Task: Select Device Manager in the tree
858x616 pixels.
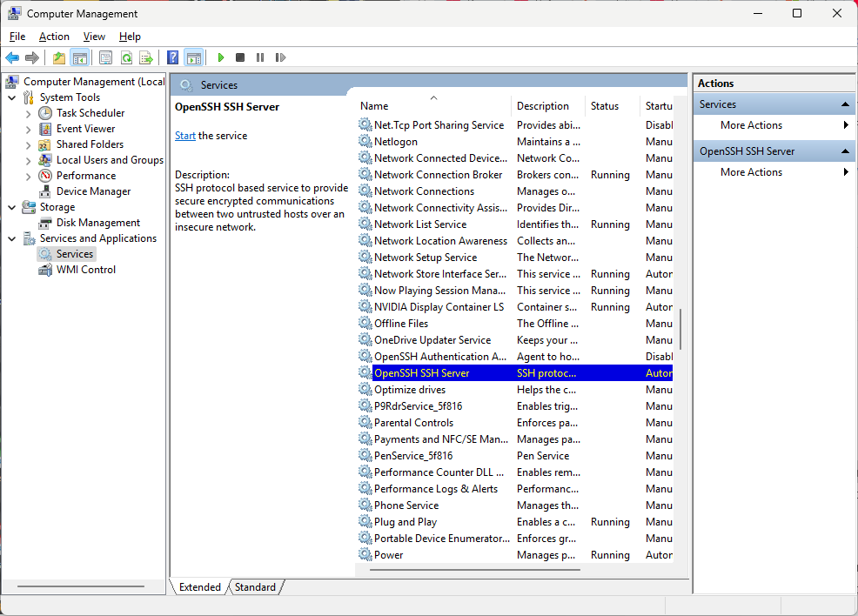Action: coord(93,191)
